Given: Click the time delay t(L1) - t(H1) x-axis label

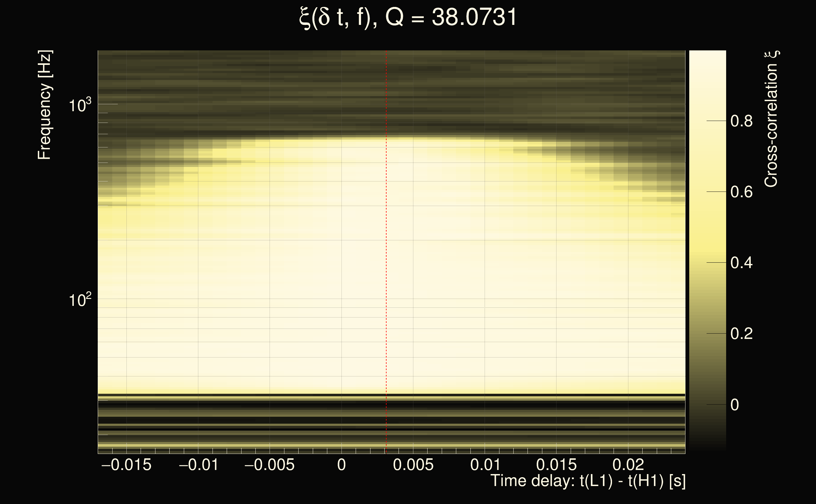Looking at the screenshot, I should point(588,481).
